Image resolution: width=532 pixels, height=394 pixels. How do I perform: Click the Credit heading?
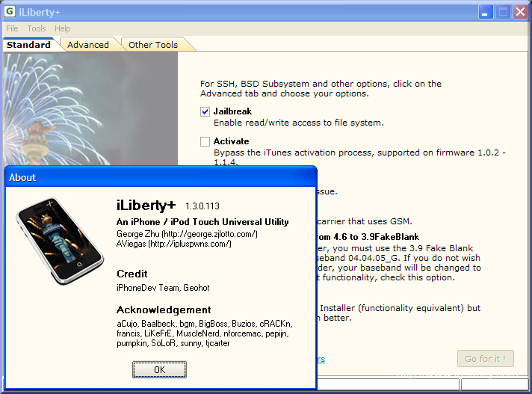point(132,274)
